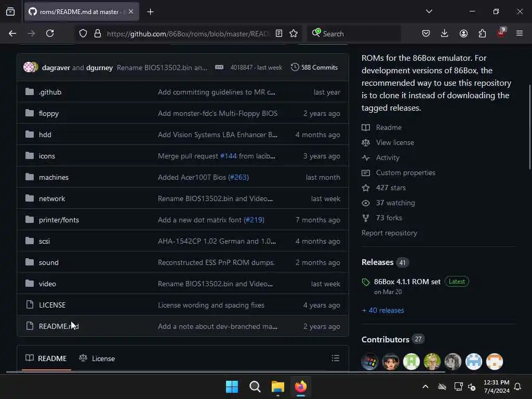This screenshot has height=399, width=532.
Task: Open 86Box 4.1.1 ROM set release
Action: tap(407, 282)
